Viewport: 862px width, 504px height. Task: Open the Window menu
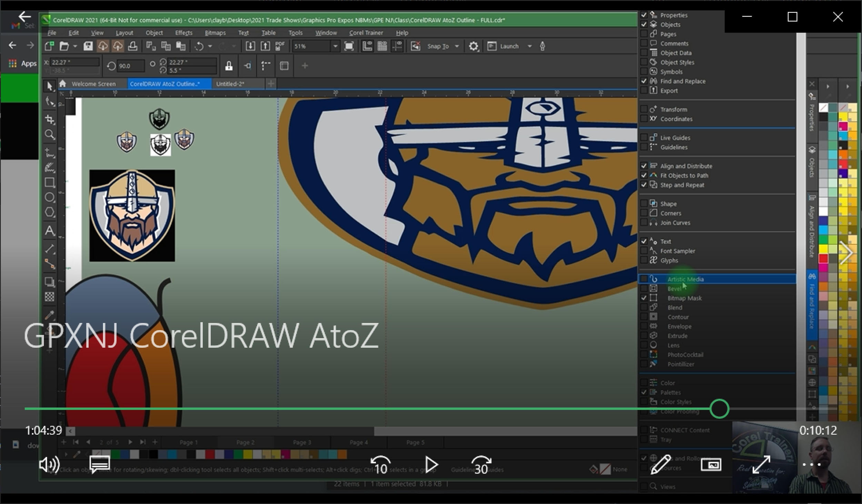click(326, 33)
